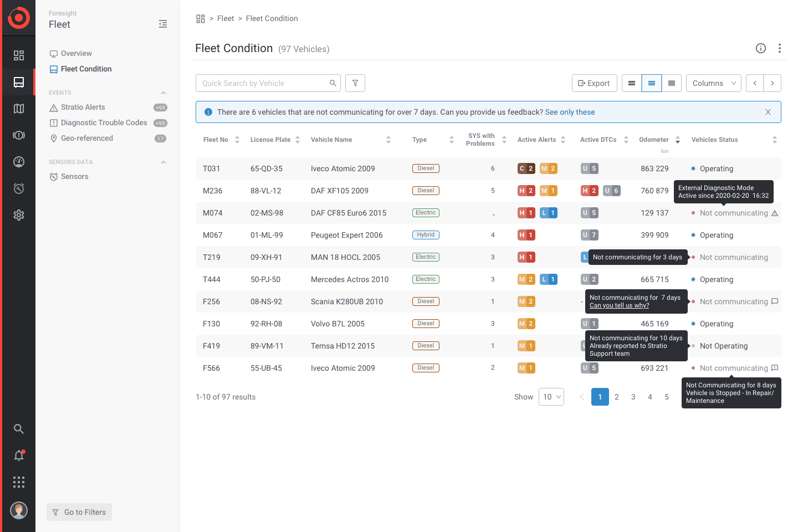798x532 pixels.
Task: Click vehicle name Scania K280UB 2010
Action: (347, 301)
